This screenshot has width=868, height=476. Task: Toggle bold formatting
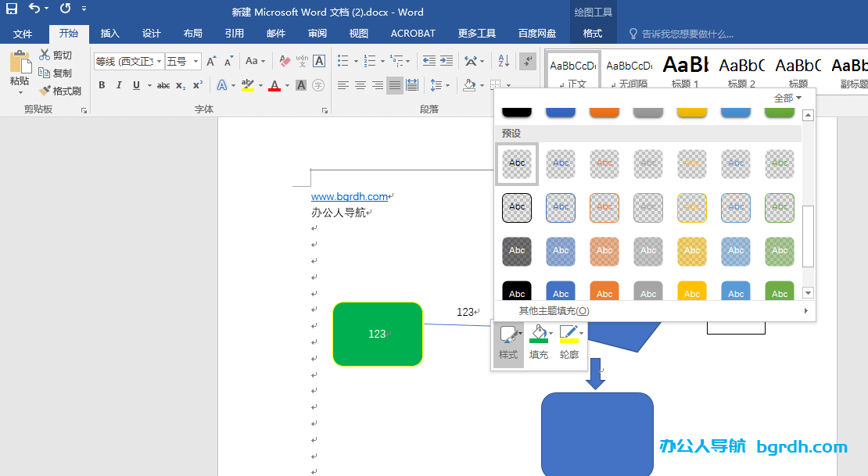[x=102, y=84]
